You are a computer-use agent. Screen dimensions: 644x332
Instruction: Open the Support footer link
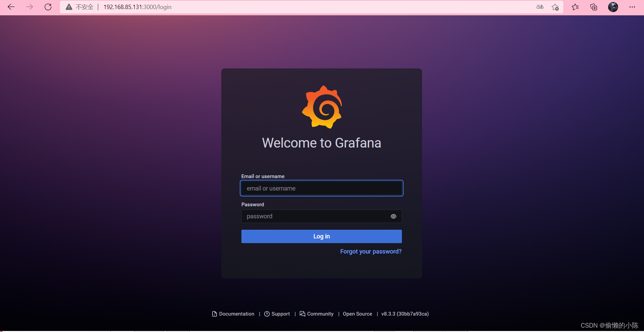(277, 314)
